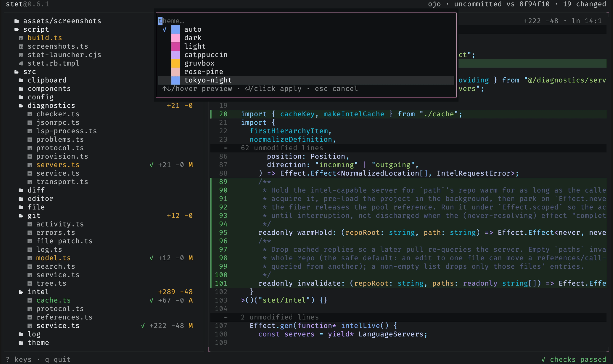Image resolution: width=613 pixels, height=364 pixels.
Task: Click the log.ts file icon
Action: [x=30, y=250]
